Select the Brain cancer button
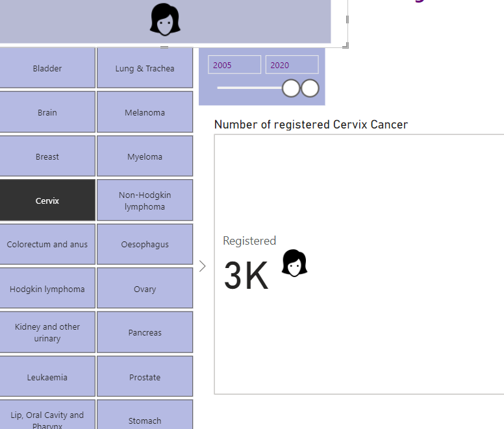Viewport: 504px width, 429px height. pos(47,112)
